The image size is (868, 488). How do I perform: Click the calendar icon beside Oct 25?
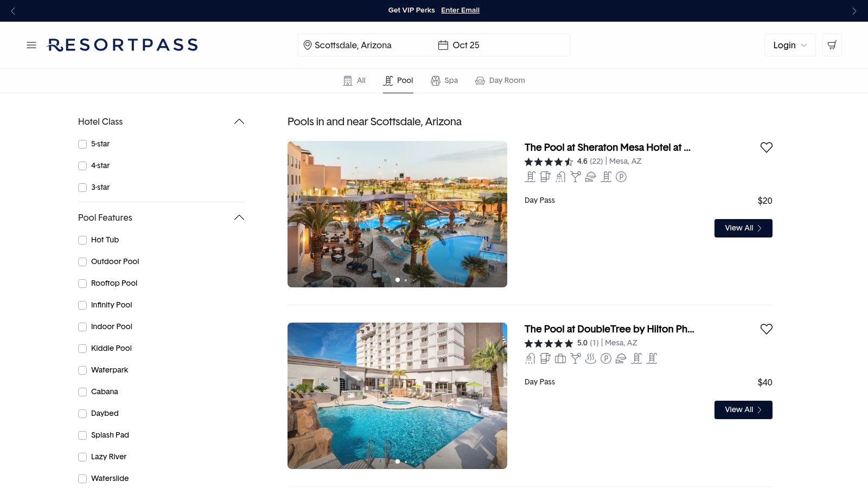[x=443, y=45]
